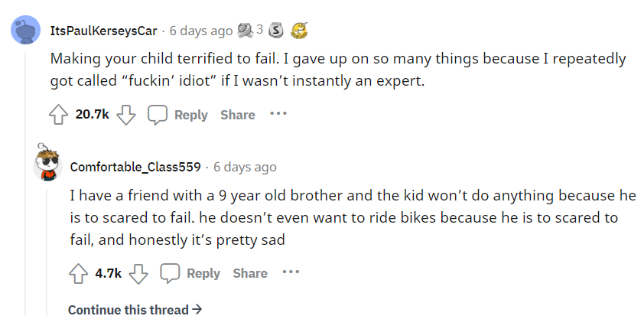Click the award icon showing count 3
This screenshot has height=316, width=644.
[x=246, y=31]
